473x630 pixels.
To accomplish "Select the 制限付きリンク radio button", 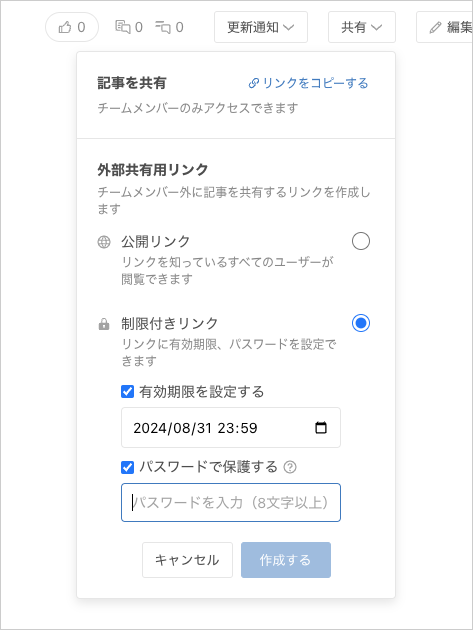I will coord(360,323).
